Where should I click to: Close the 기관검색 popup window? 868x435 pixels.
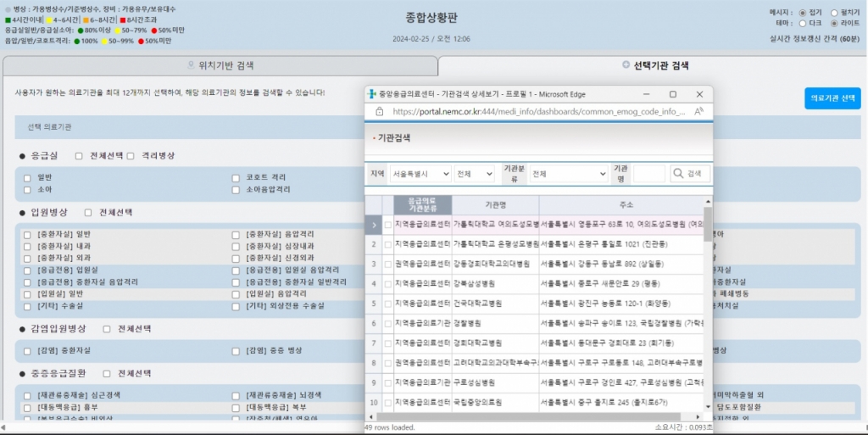pos(699,94)
